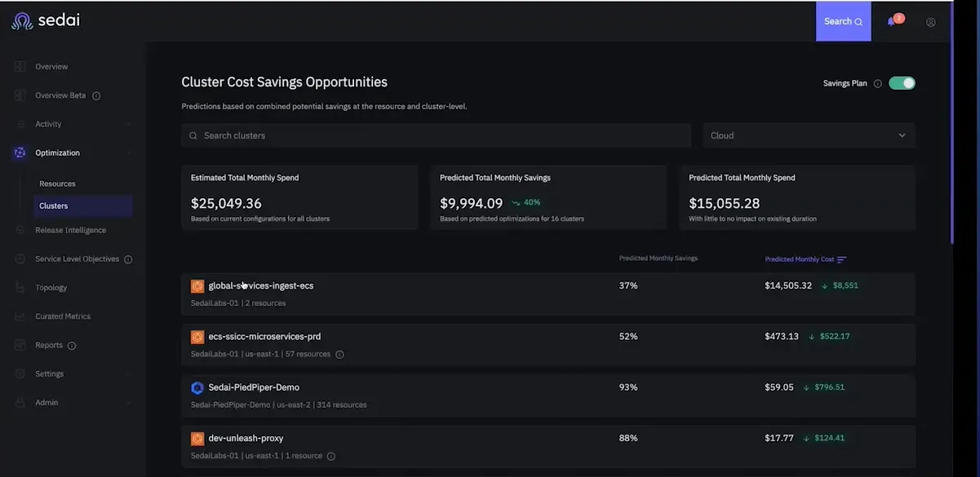
Task: Go to Topology in the sidebar
Action: [x=51, y=287]
